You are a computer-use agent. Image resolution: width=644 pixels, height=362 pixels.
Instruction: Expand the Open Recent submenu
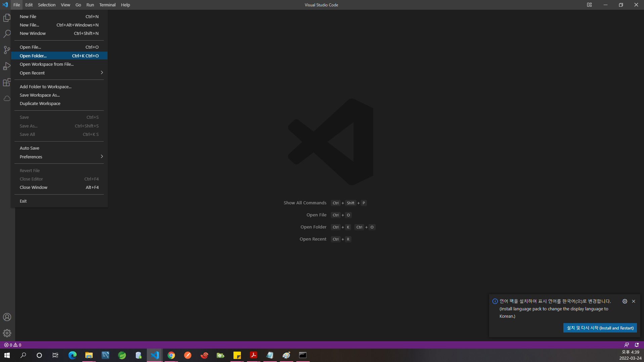[59, 73]
